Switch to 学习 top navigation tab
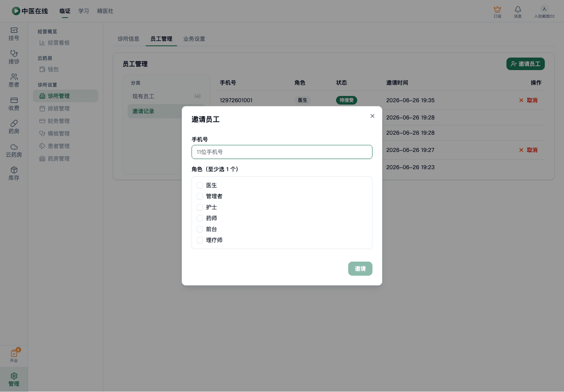 84,11
